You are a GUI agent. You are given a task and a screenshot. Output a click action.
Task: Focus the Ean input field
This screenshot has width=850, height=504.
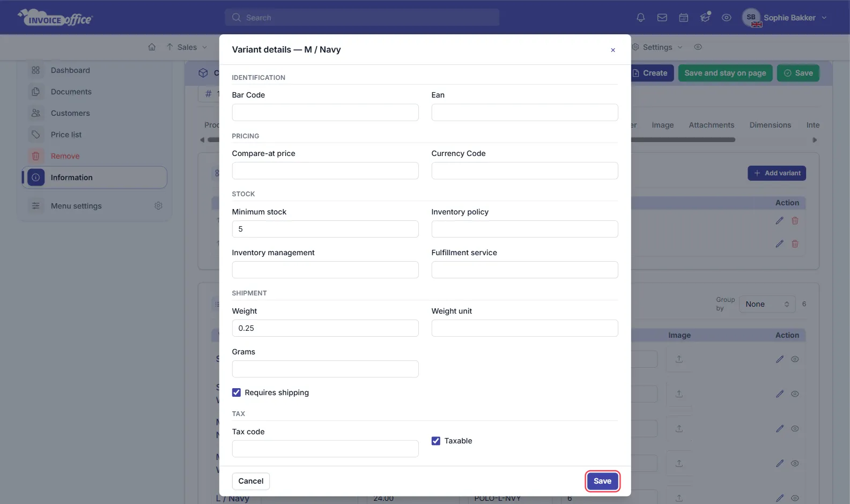point(524,113)
